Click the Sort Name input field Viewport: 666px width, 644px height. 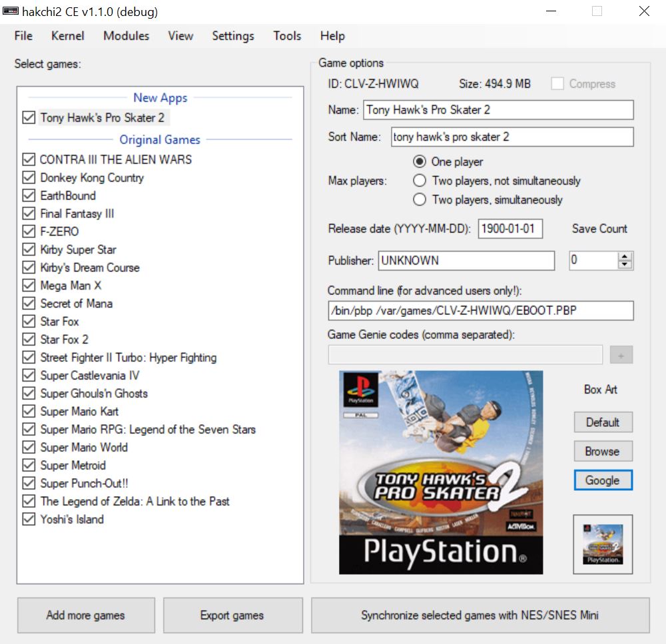512,137
